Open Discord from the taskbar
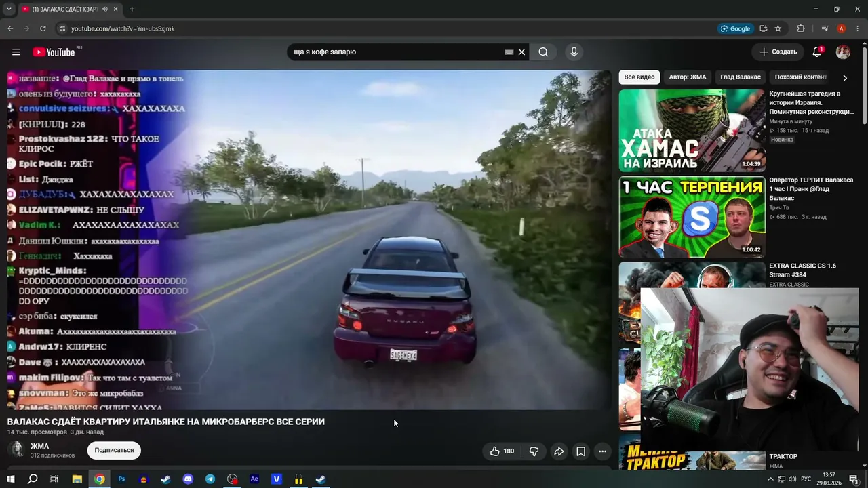This screenshot has width=868, height=488. (188, 479)
